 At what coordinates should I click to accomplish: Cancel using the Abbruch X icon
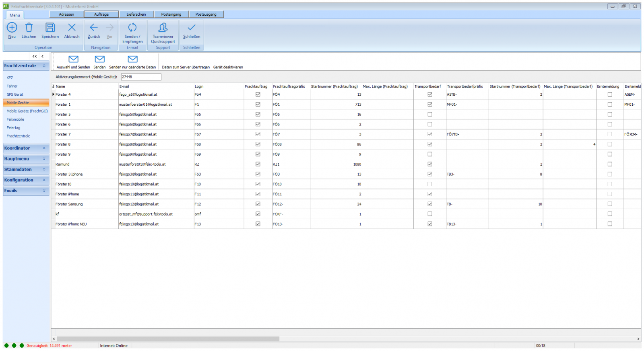[72, 28]
